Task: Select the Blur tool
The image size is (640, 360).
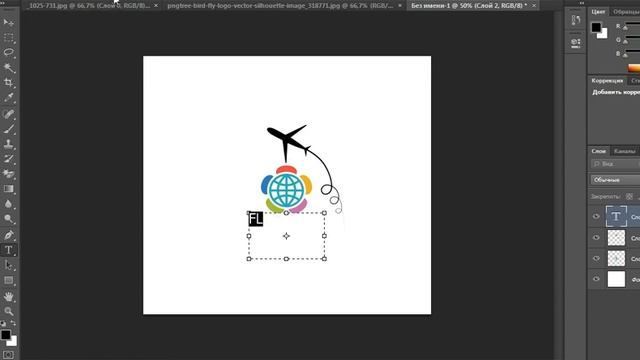Action: [8, 204]
